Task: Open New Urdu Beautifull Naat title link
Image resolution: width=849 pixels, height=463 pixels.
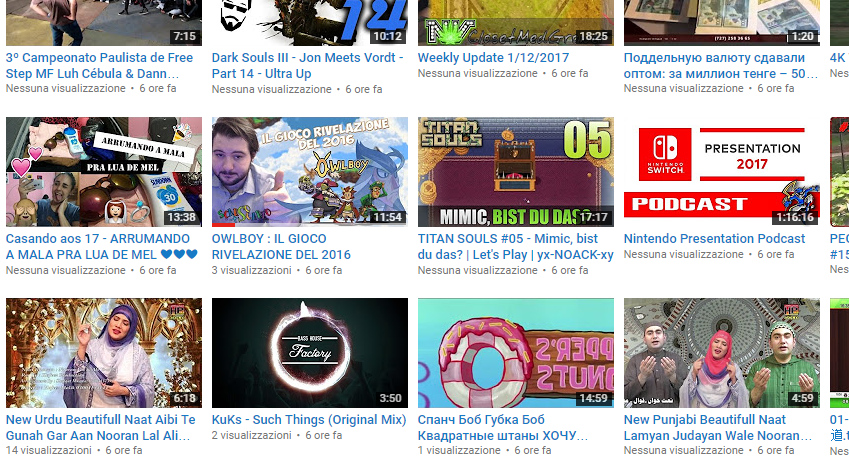Action: pos(100,427)
